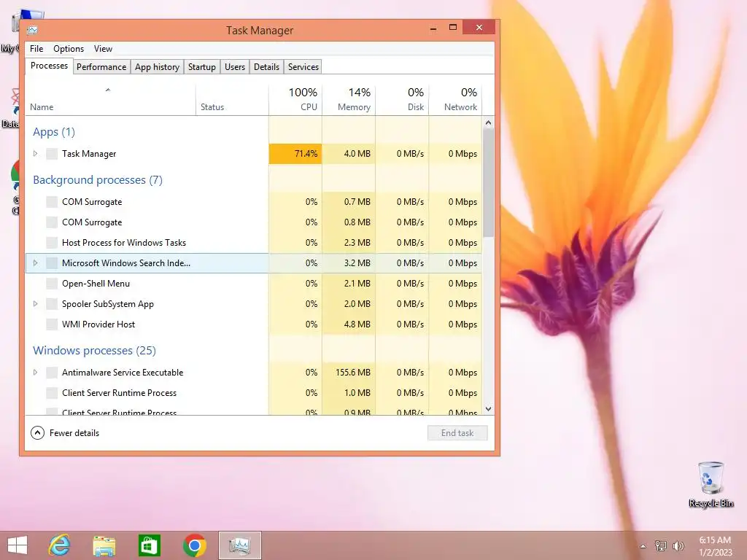The image size is (747, 560).
Task: Sort by the Memory column header
Action: (x=349, y=99)
